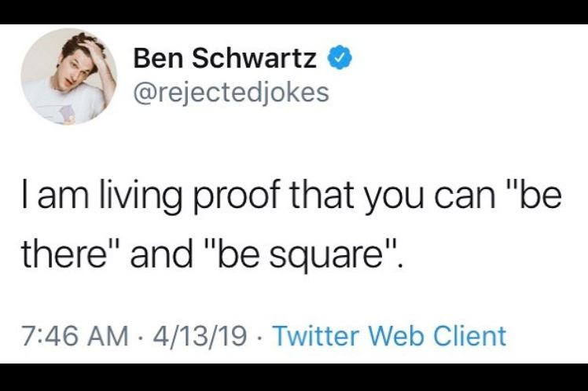Screen dimensions: 588x391
Task: Click the black bar above the tweet
Action: 294,12
